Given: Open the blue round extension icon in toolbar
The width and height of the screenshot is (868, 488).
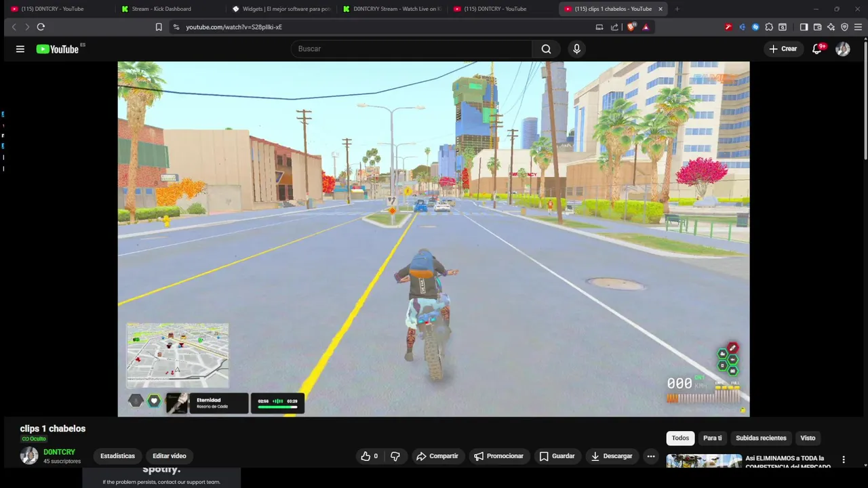Looking at the screenshot, I should 755,27.
